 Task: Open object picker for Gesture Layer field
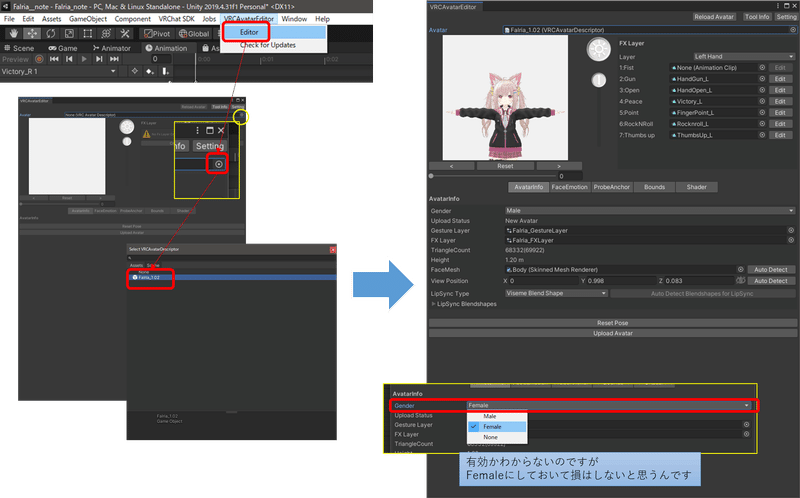point(791,230)
